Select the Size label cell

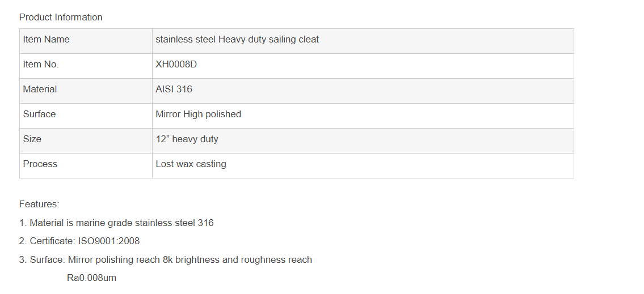[x=32, y=139]
